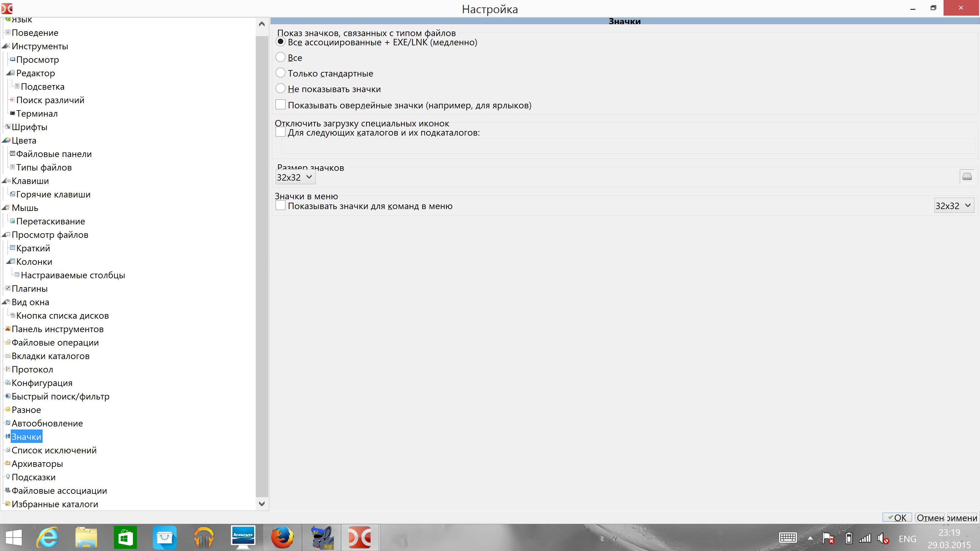Open the menu icon size dropdown
Image resolution: width=980 pixels, height=551 pixels.
pyautogui.click(x=954, y=206)
